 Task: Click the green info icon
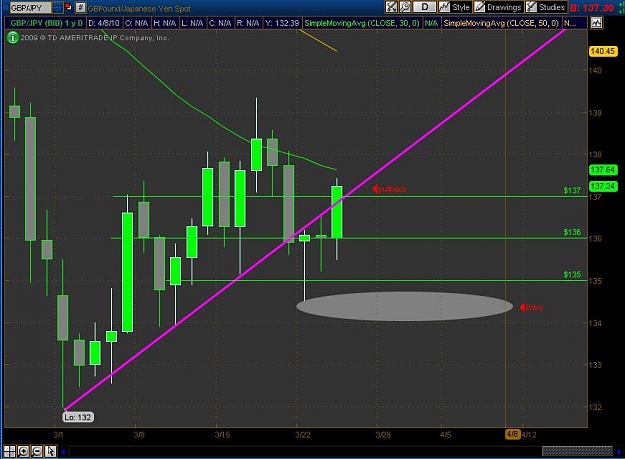tap(12, 37)
